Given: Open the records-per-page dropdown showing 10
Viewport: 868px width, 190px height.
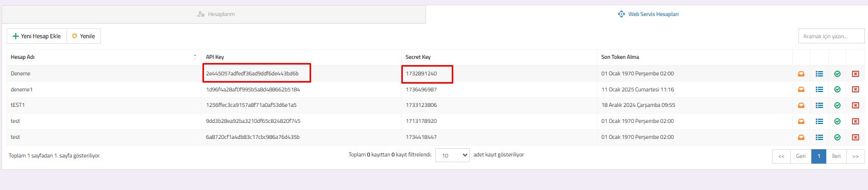Looking at the screenshot, I should (x=452, y=155).
